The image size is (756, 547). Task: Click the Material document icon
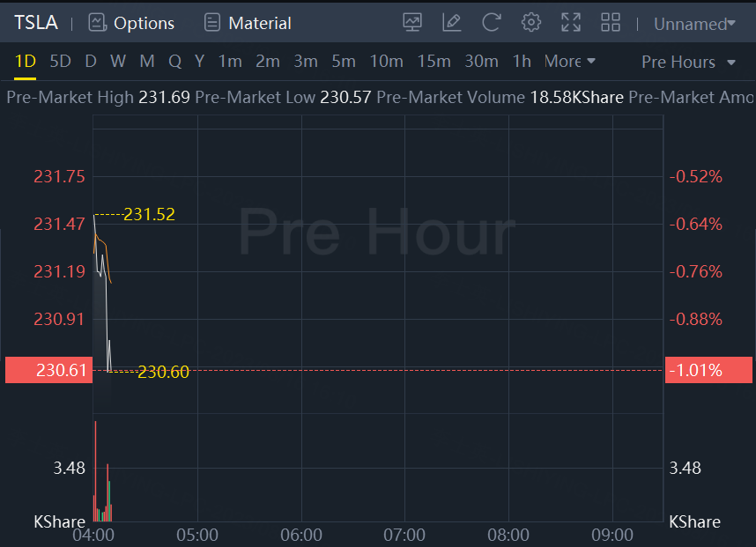point(211,23)
